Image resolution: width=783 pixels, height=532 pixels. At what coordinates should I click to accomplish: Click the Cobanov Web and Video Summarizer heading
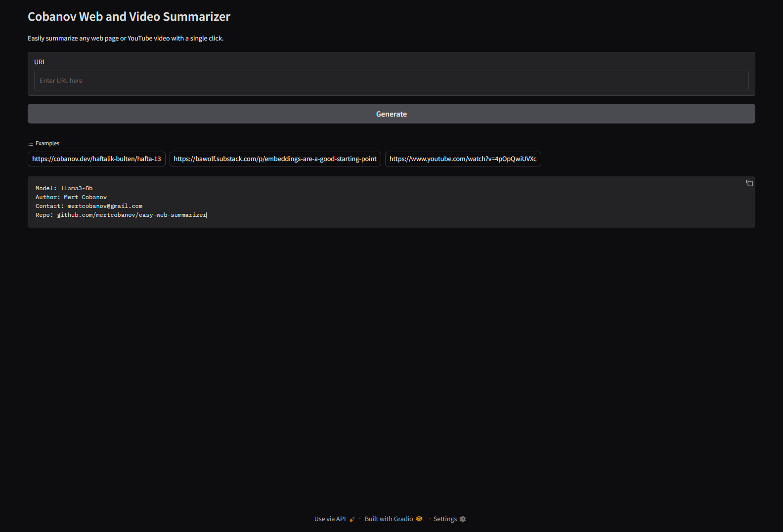pos(129,17)
